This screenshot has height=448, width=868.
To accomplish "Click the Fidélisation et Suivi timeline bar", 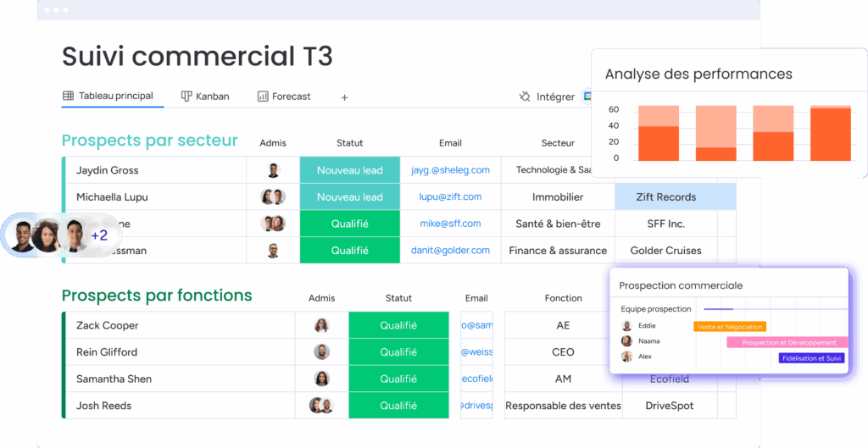I will click(811, 358).
